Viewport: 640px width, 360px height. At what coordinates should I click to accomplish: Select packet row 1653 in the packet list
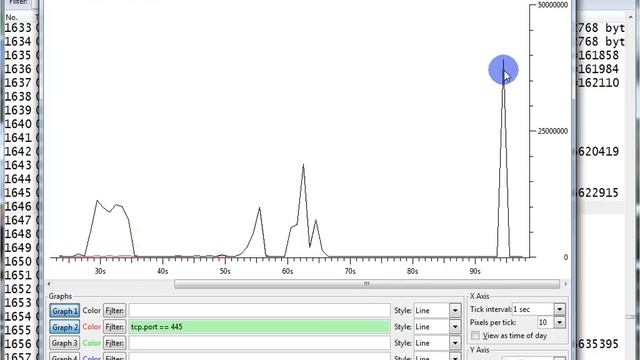18,302
